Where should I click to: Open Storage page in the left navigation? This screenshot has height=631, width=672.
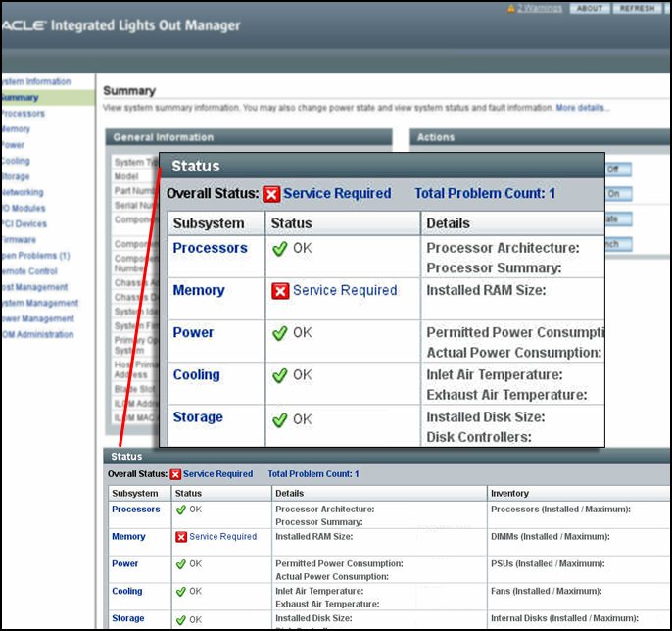pyautogui.click(x=16, y=176)
